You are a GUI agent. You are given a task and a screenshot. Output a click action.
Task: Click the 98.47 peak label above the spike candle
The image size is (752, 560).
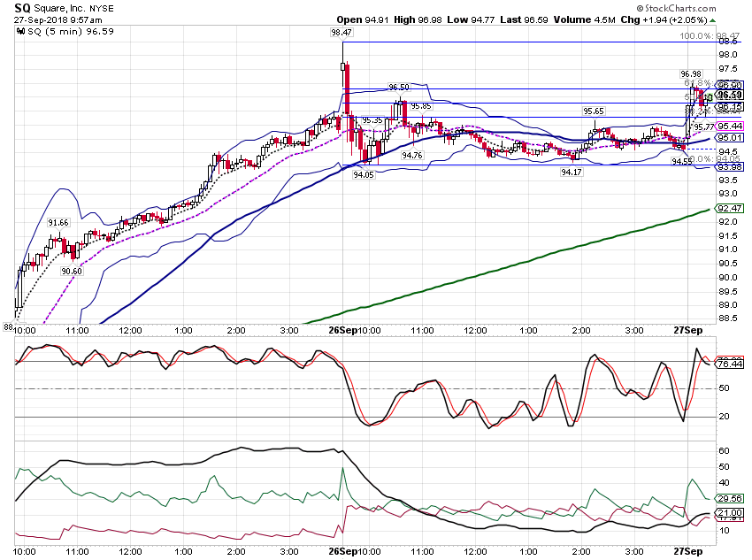click(x=341, y=33)
